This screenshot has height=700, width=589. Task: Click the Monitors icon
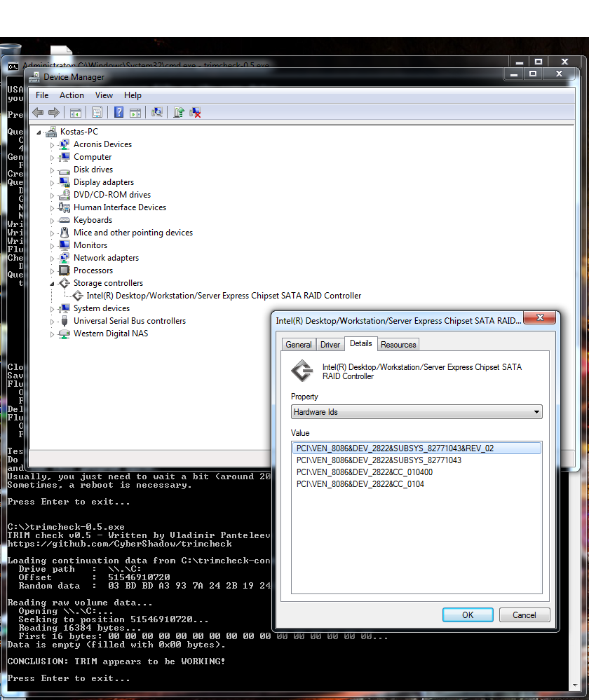tap(65, 245)
